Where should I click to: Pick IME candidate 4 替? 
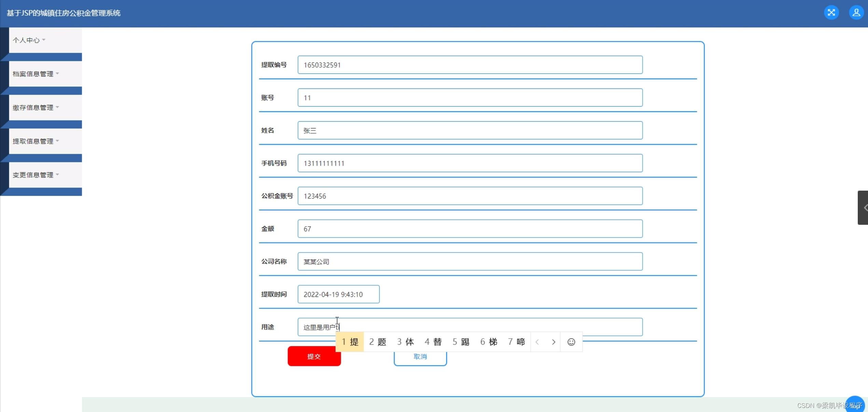click(x=433, y=342)
